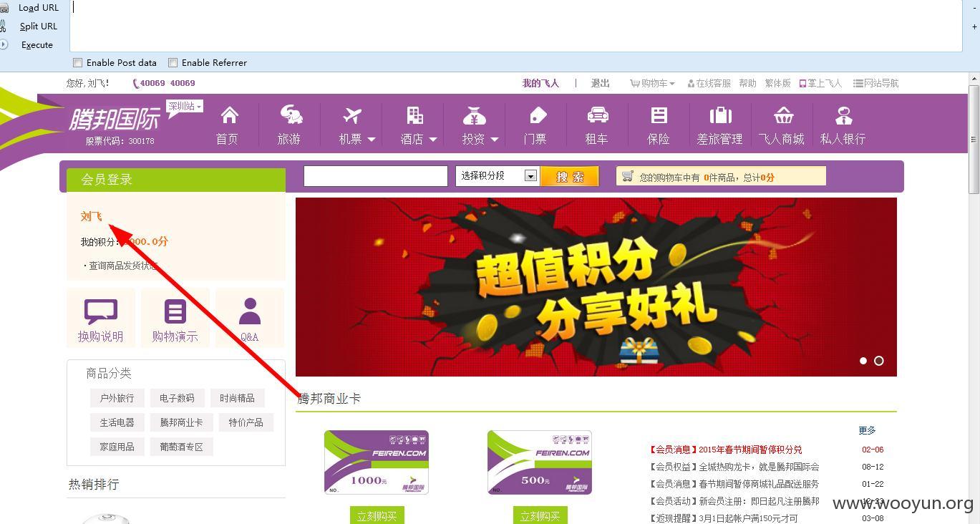Viewport: 980px width, 524px height.
Task: Click the 在线客服 support icon link
Action: click(709, 83)
